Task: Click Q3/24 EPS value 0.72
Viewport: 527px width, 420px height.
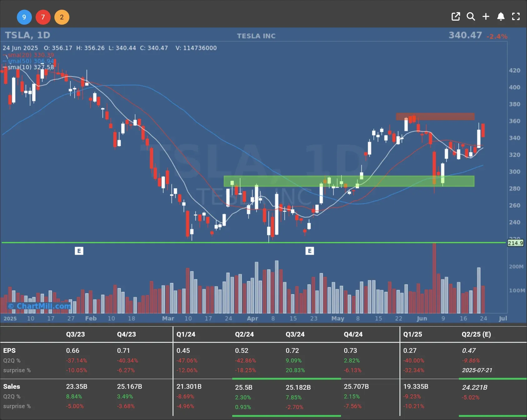Action: pyautogui.click(x=292, y=351)
